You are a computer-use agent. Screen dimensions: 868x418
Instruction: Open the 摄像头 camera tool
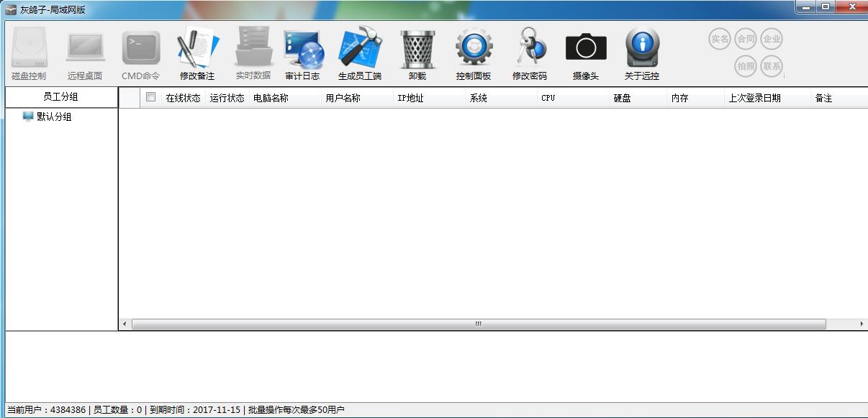(584, 52)
